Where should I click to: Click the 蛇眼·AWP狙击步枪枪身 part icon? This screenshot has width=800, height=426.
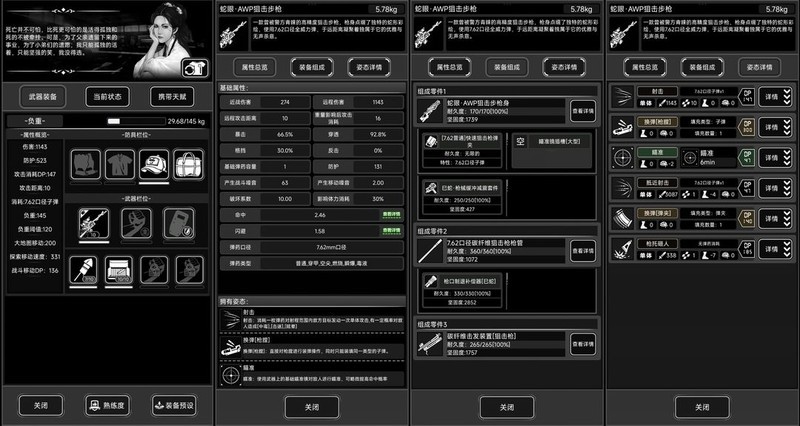[430, 111]
